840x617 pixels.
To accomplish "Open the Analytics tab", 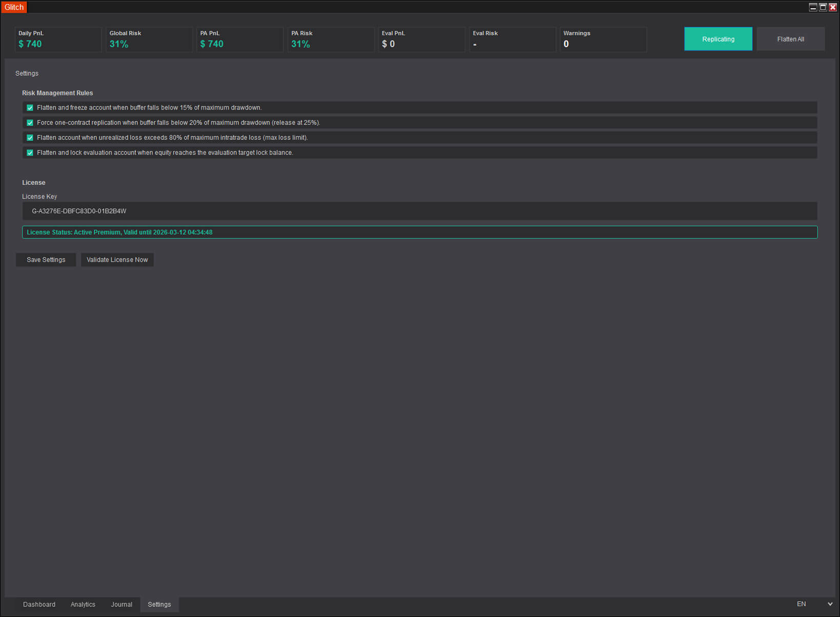I will tap(83, 605).
